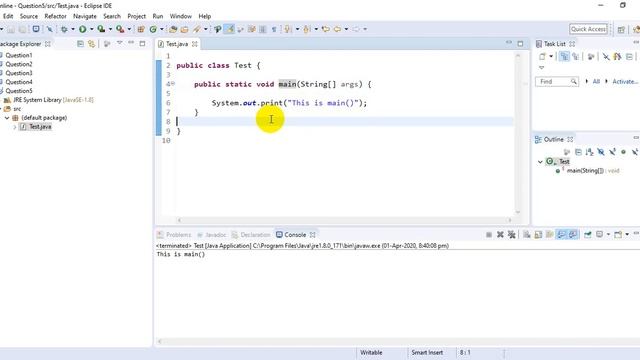Select Question1 project in Package Explorer

tap(18, 55)
